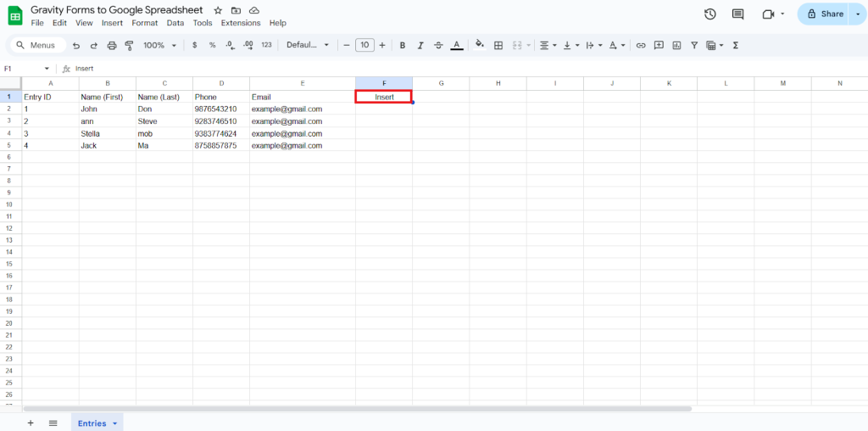
Task: Click the Redo arrow icon
Action: click(x=94, y=46)
